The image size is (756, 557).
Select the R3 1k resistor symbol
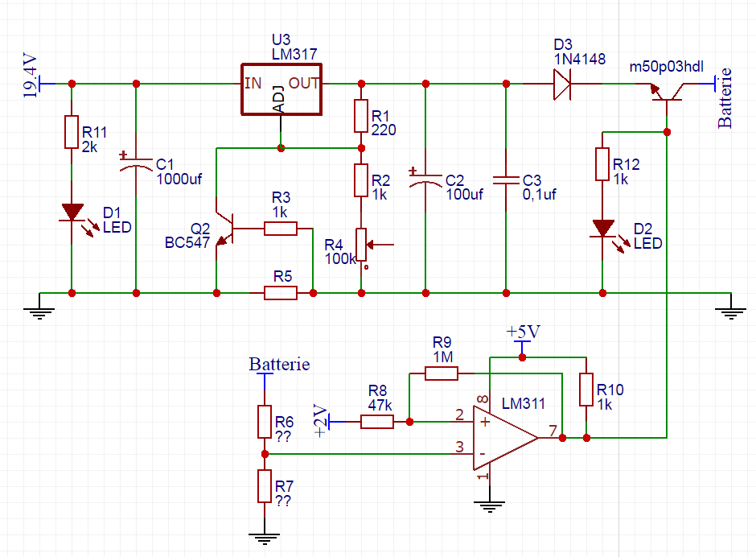click(x=281, y=229)
